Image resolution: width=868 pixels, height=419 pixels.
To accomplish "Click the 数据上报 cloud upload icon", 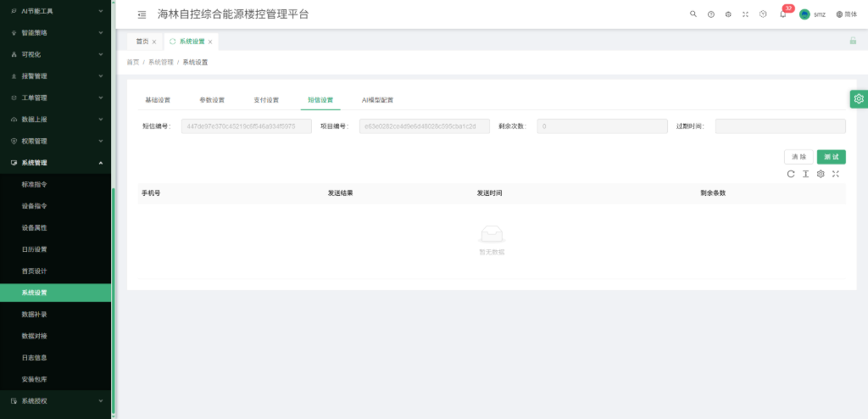I will click(14, 120).
